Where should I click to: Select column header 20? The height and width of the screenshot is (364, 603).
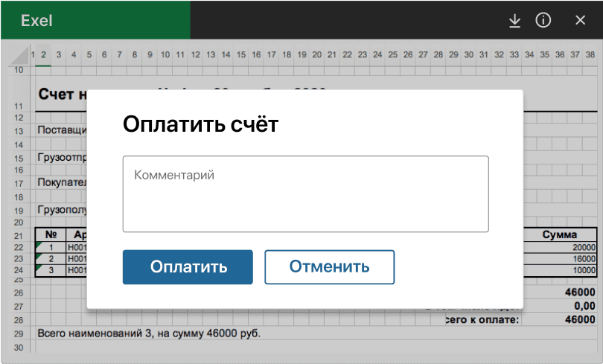[x=317, y=54]
